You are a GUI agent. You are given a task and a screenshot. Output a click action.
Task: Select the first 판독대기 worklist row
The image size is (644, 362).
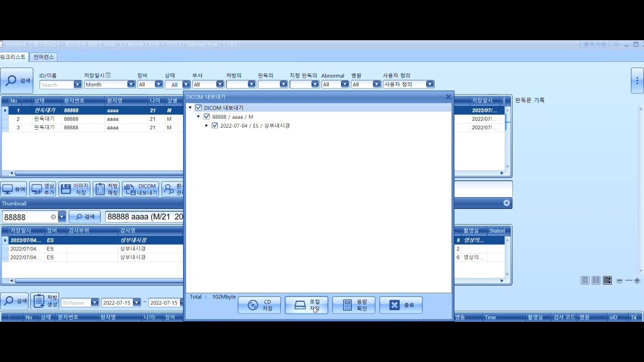[93, 110]
